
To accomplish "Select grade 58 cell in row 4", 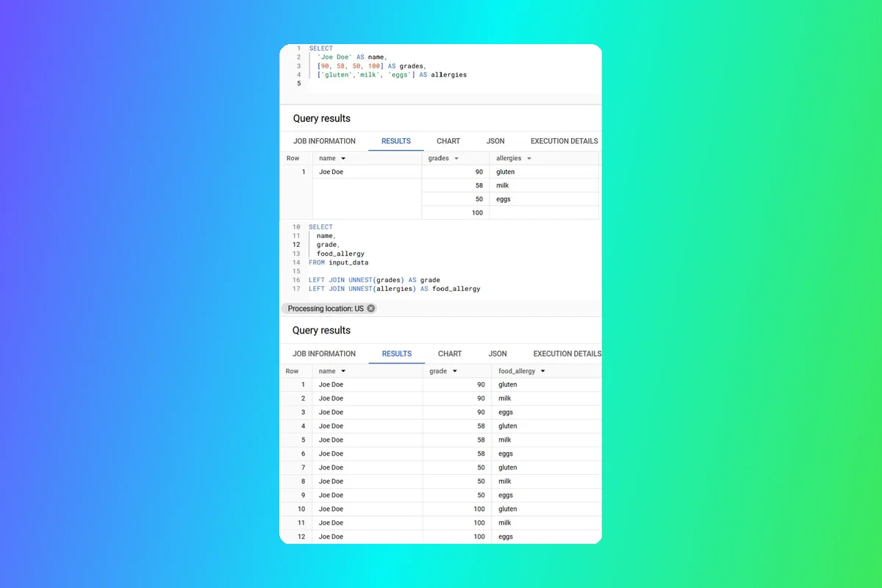I will click(457, 426).
